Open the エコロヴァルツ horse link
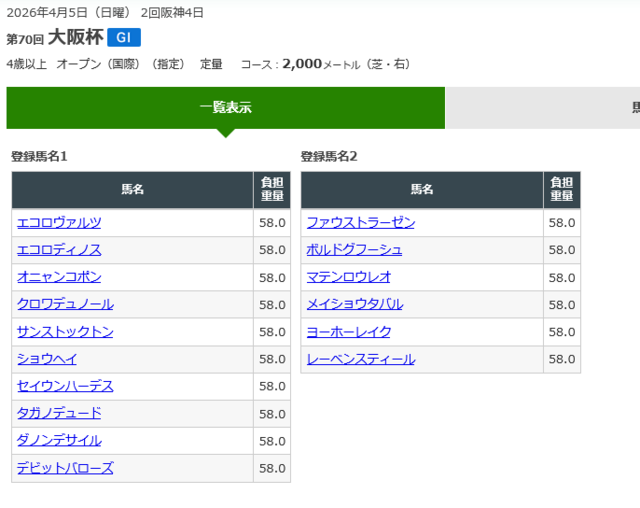 (59, 223)
